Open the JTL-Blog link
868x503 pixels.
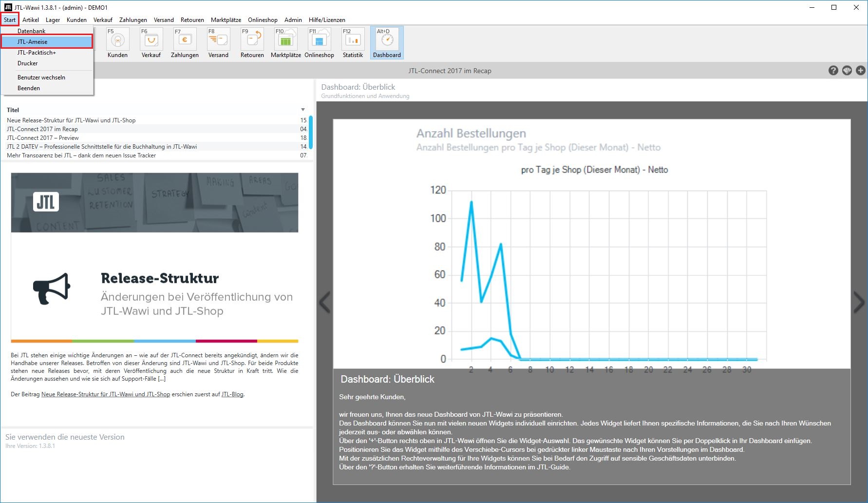232,394
